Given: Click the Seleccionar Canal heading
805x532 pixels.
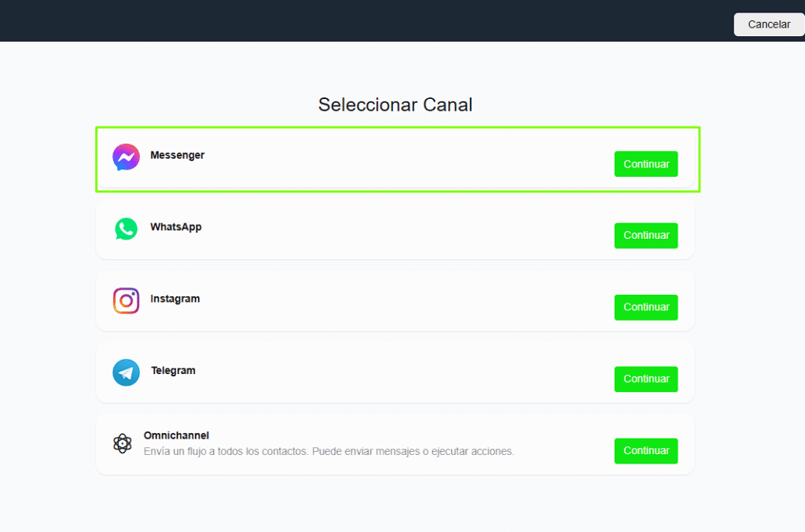Looking at the screenshot, I should point(395,105).
